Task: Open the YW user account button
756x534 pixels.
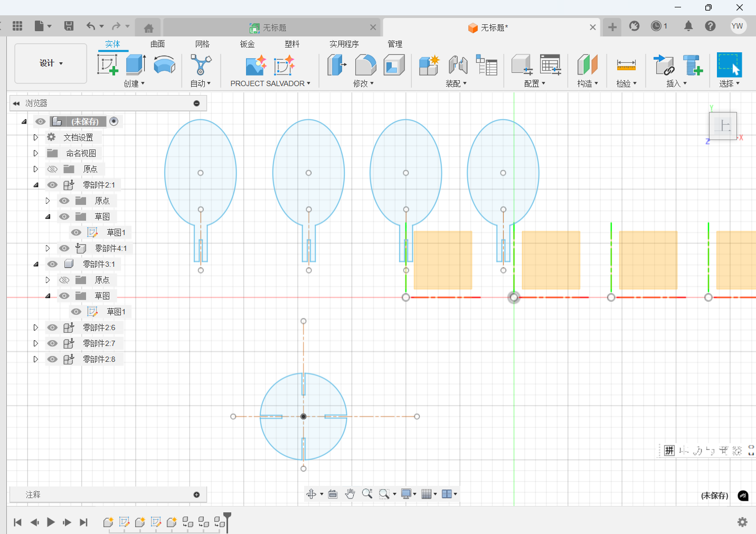Action: coord(738,26)
